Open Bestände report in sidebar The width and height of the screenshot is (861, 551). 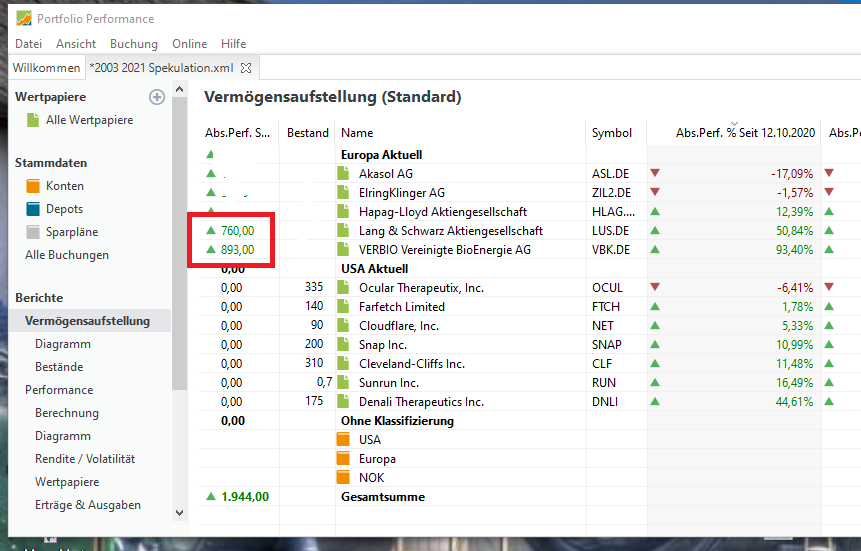(x=59, y=366)
